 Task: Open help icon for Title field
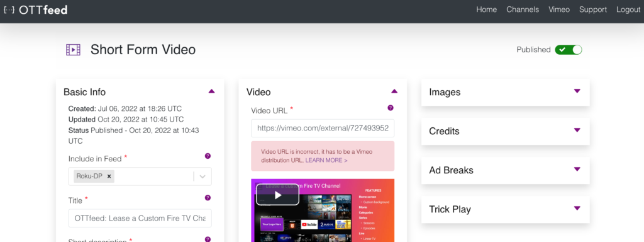[x=208, y=198]
